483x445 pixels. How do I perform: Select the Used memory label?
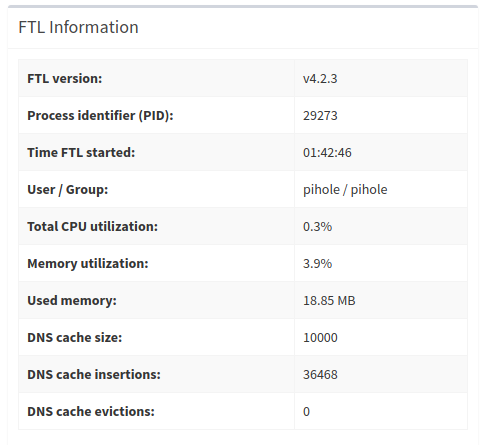tap(72, 301)
